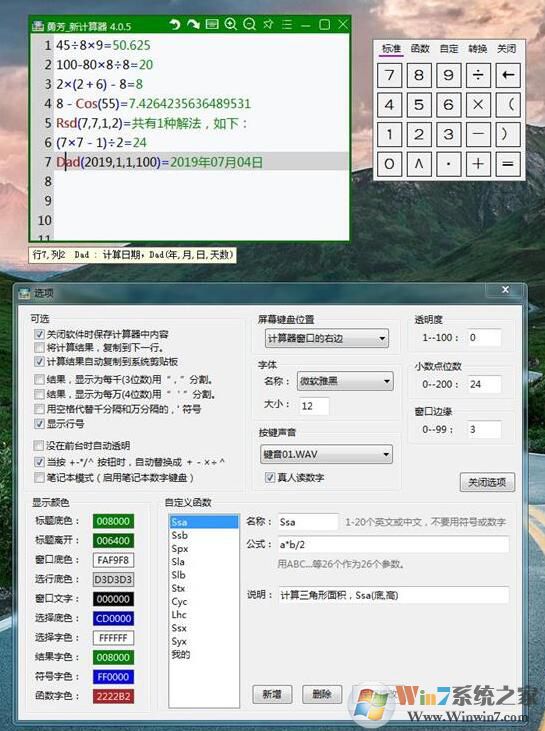Toggle the on-screen keyboard icon in title bar
This screenshot has height=731, width=545.
212,24
